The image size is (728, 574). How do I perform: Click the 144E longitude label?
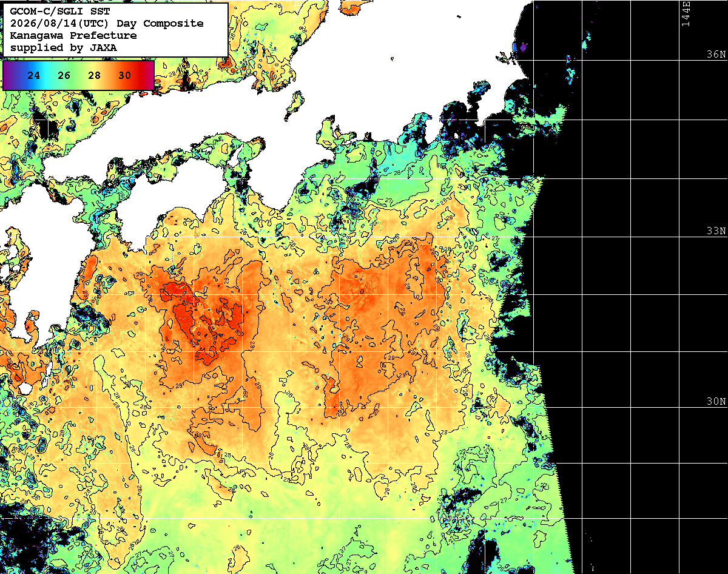(x=686, y=13)
